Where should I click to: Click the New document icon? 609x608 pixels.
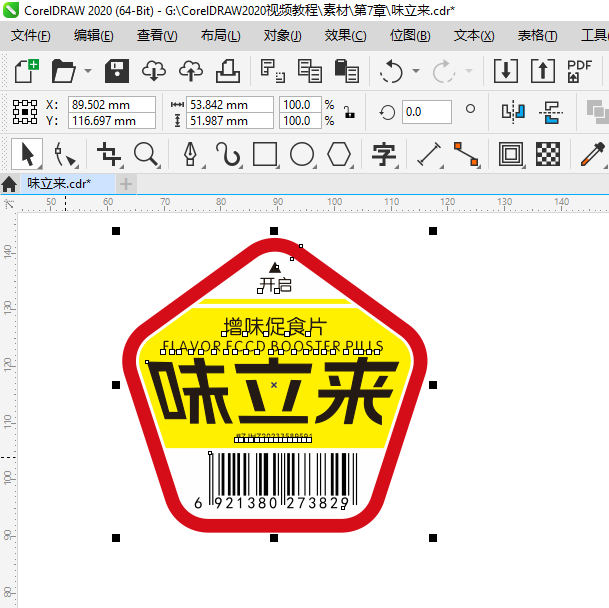26,71
